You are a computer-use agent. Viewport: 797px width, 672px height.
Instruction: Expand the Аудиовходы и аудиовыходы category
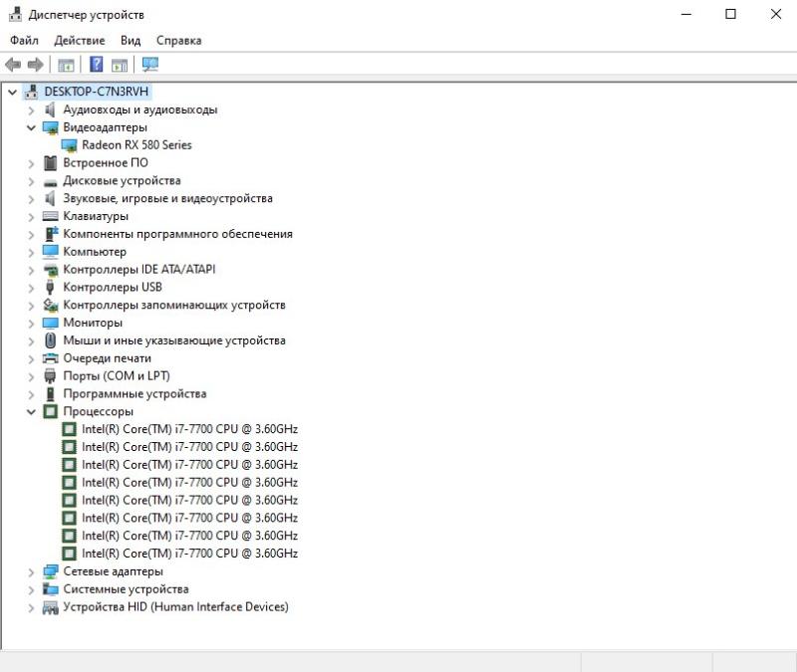point(31,110)
